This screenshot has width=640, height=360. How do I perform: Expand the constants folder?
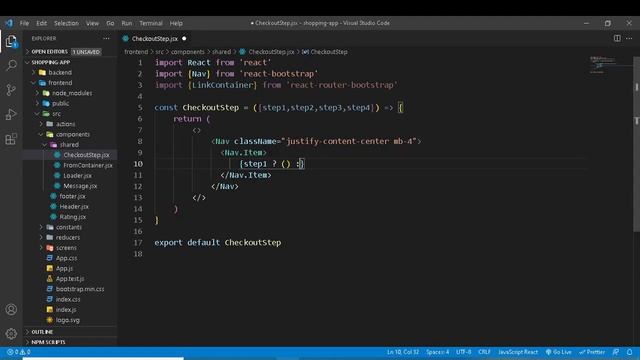click(x=70, y=227)
